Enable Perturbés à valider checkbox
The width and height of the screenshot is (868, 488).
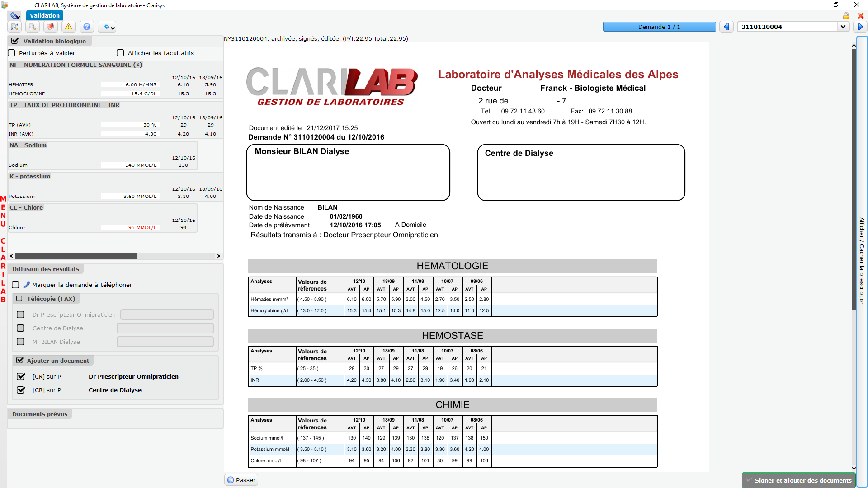point(12,53)
